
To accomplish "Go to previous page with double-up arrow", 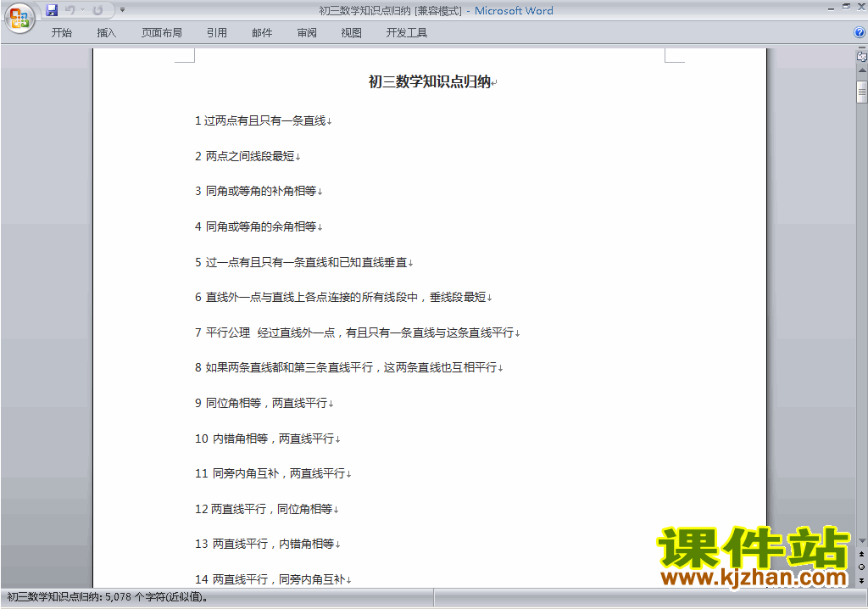I will pos(861,554).
